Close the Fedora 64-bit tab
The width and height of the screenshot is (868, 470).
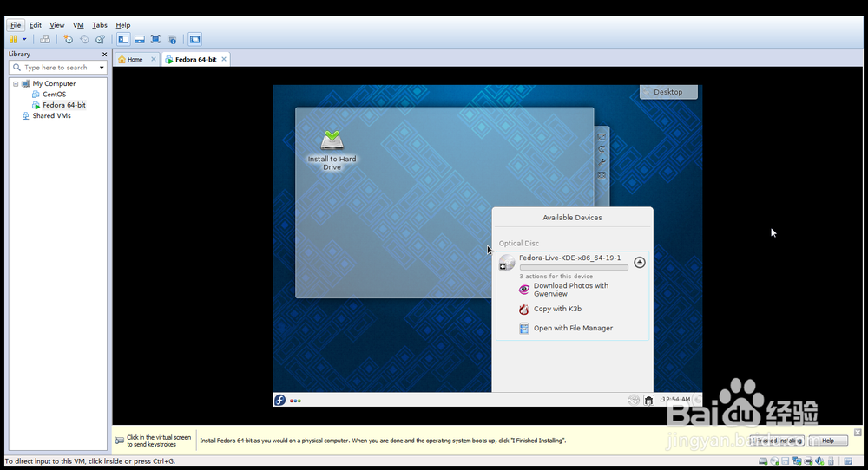(224, 59)
